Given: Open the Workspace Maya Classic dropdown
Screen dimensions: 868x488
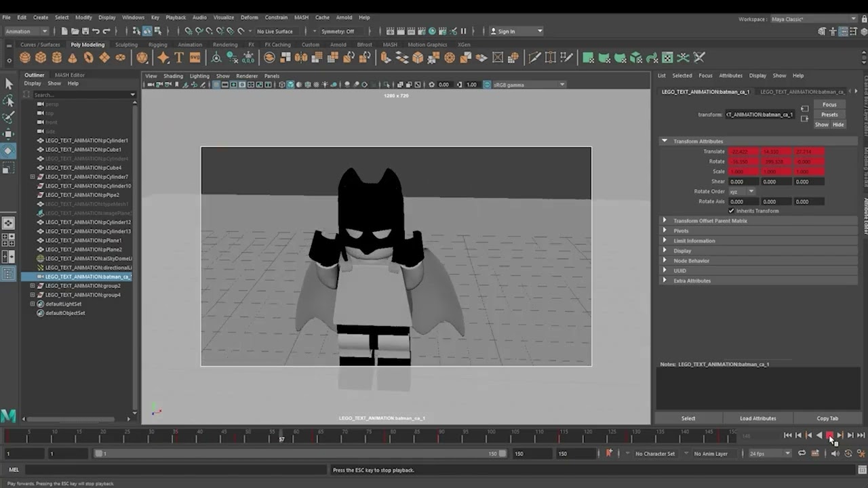Looking at the screenshot, I should [812, 19].
